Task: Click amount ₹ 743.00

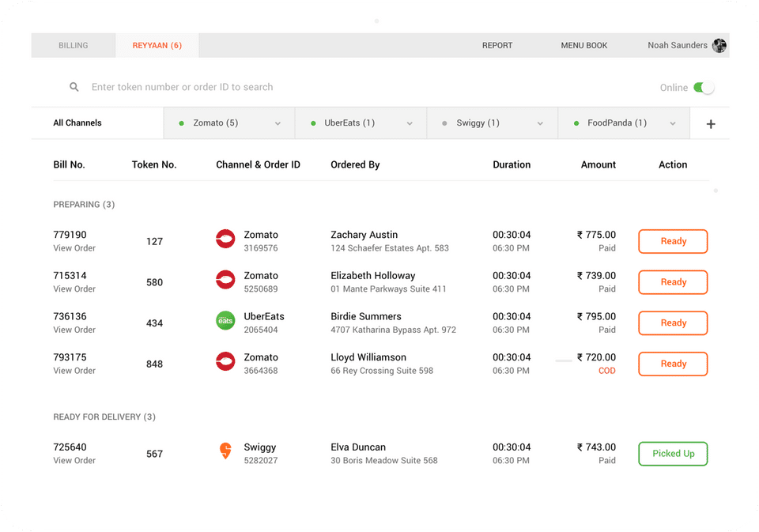Action: 596,447
